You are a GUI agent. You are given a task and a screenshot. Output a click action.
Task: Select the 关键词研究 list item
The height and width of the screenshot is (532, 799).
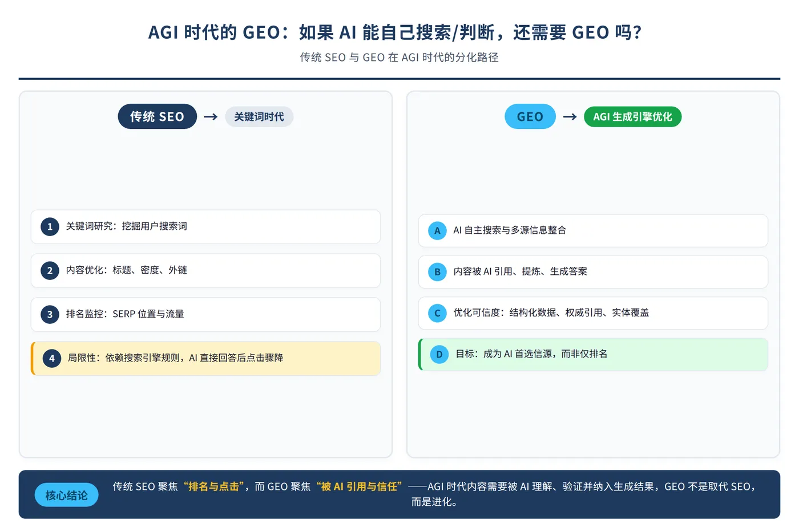(x=205, y=227)
